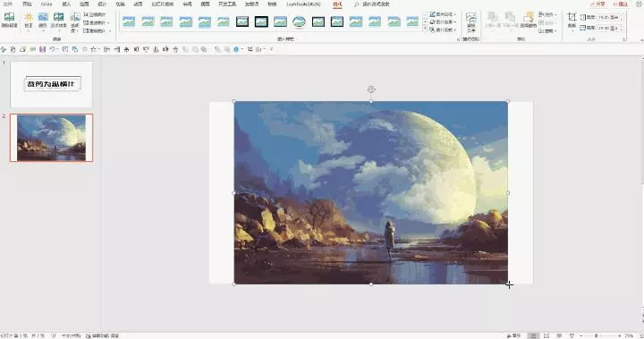Switch to the Home (开始) tab
Screen dimensions: 644x339
point(27,4)
